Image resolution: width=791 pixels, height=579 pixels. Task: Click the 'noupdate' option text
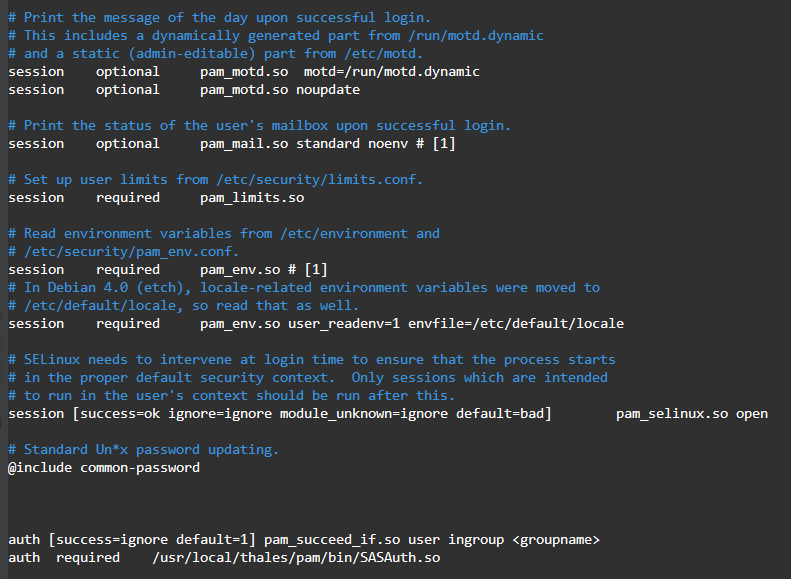pyautogui.click(x=328, y=89)
